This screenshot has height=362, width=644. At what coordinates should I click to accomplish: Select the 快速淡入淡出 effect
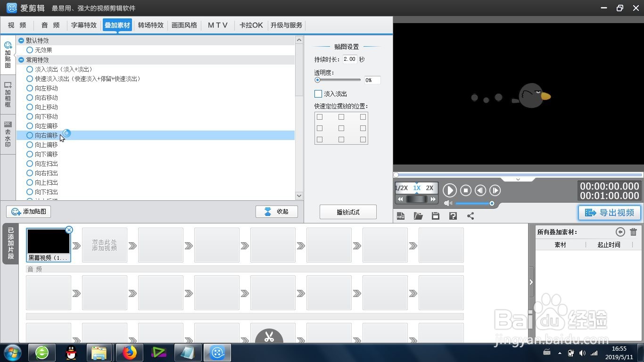pos(84,79)
